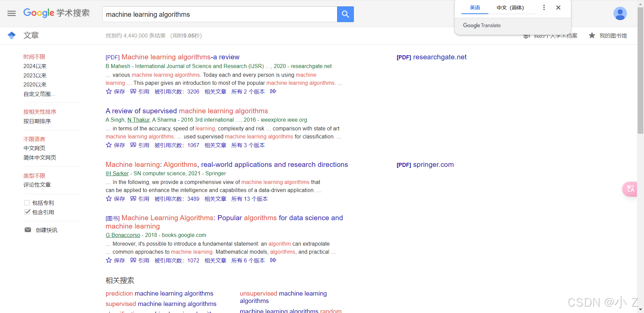Open author N Thakur profile link

point(139,120)
